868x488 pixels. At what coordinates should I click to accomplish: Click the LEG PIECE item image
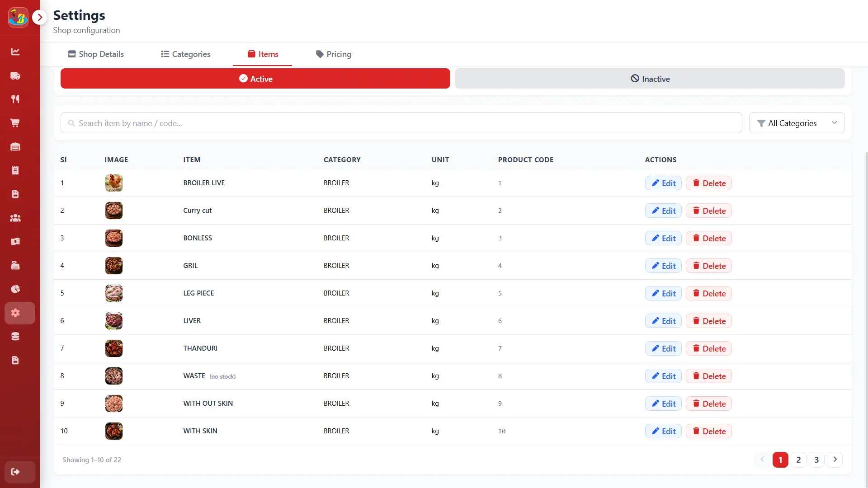(114, 293)
